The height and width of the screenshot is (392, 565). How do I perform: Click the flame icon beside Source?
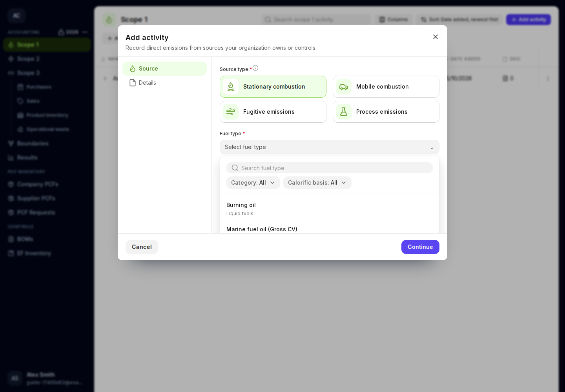click(133, 69)
